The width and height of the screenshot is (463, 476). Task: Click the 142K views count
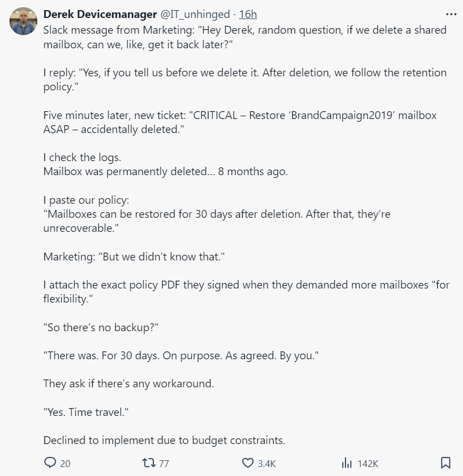(367, 464)
